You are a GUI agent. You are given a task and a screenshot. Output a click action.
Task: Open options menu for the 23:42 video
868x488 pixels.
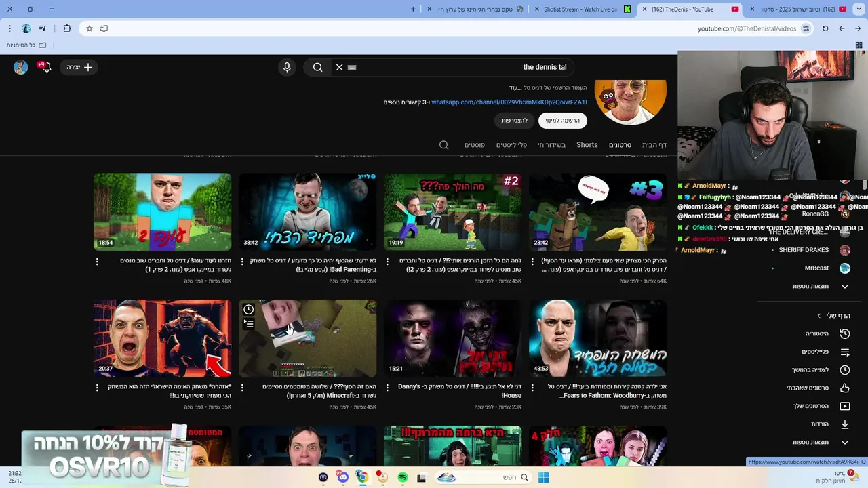[532, 261]
